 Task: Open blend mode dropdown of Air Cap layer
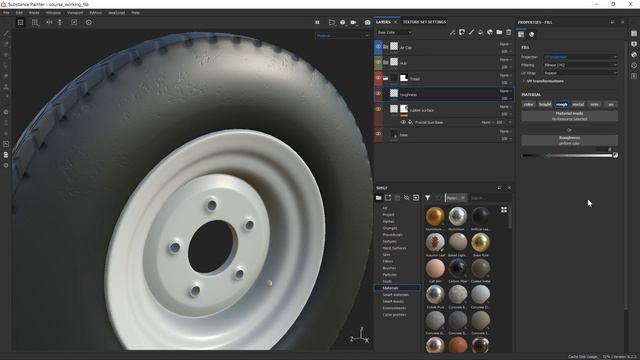click(506, 44)
